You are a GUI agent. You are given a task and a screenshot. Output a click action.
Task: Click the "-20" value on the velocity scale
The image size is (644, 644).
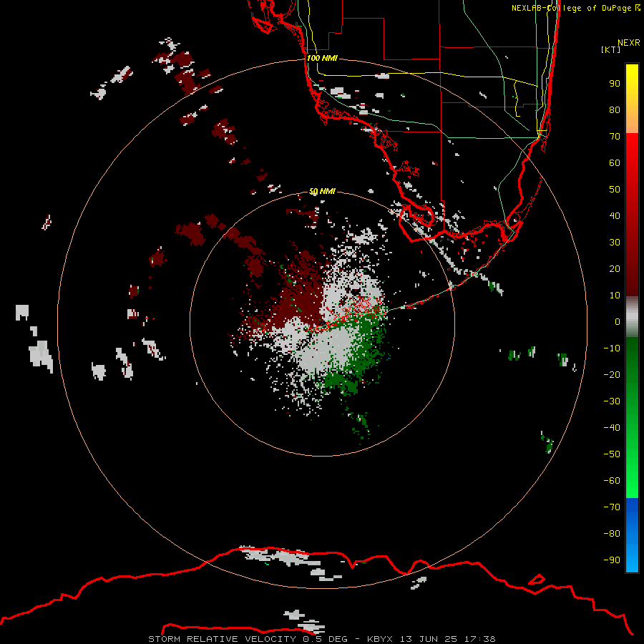pyautogui.click(x=612, y=375)
